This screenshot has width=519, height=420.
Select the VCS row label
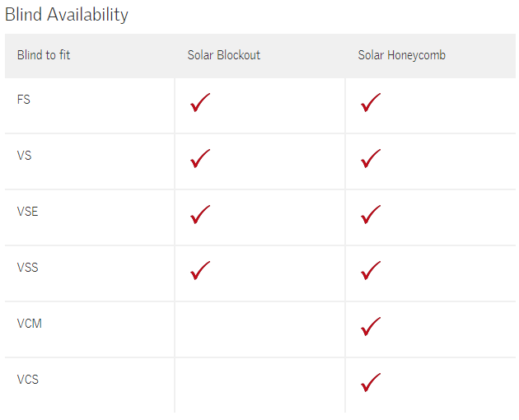28,380
